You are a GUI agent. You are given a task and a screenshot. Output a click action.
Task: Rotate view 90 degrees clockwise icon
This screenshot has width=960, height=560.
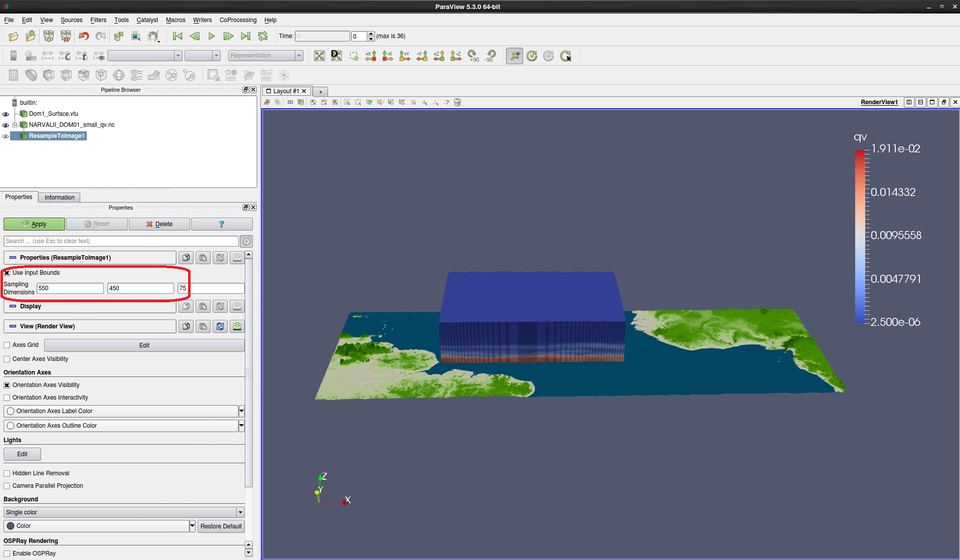click(473, 56)
